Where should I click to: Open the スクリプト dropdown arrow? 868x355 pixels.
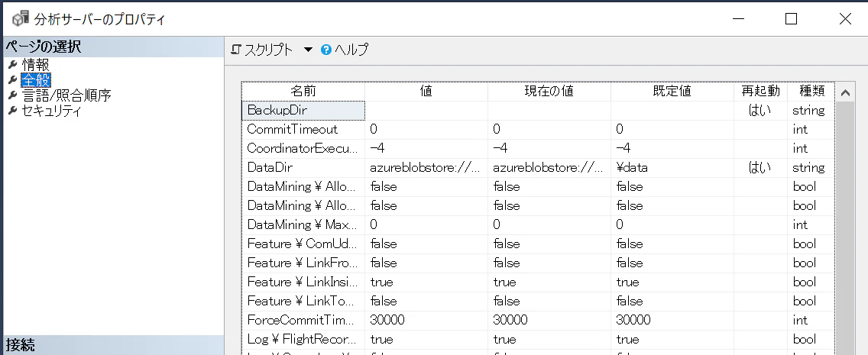[x=309, y=50]
